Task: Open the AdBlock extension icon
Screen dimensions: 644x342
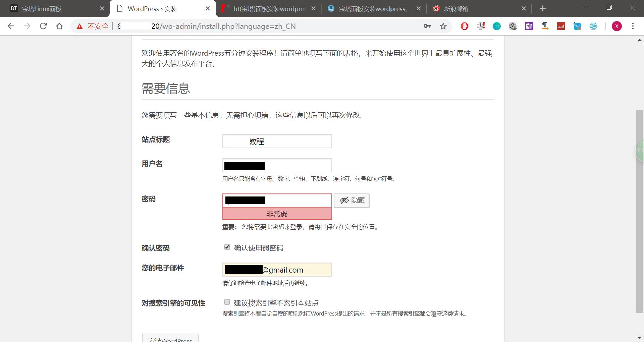Action: pyautogui.click(x=465, y=26)
